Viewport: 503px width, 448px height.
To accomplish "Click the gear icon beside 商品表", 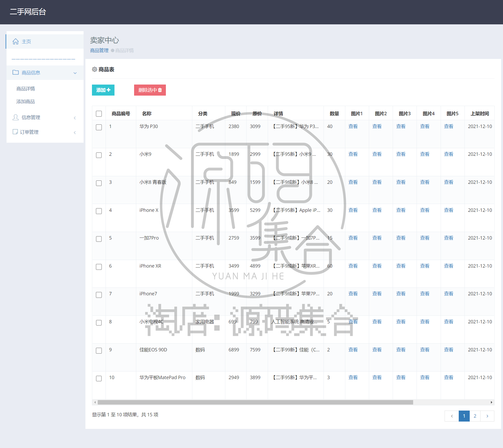I will tap(95, 69).
